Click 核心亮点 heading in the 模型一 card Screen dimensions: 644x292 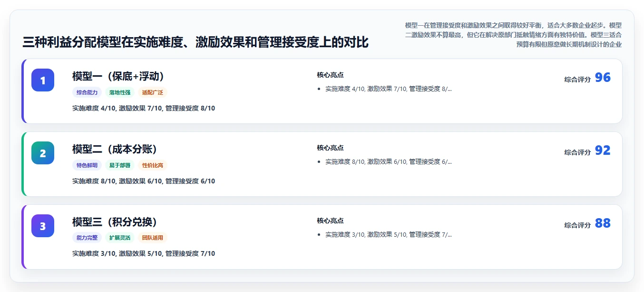coord(330,75)
